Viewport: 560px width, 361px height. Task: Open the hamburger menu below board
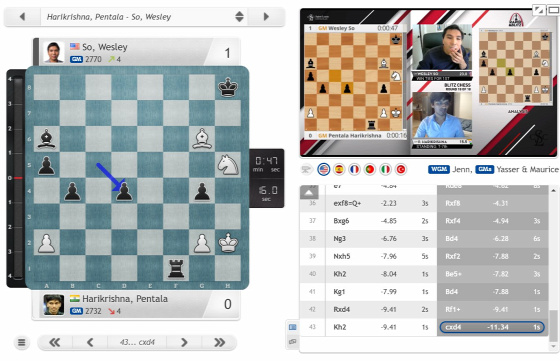click(x=21, y=342)
